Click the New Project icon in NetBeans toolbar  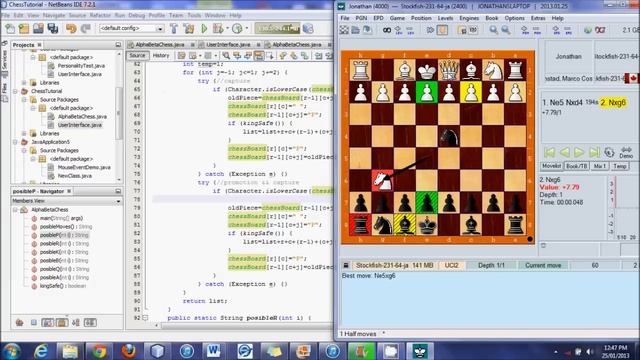(24, 29)
